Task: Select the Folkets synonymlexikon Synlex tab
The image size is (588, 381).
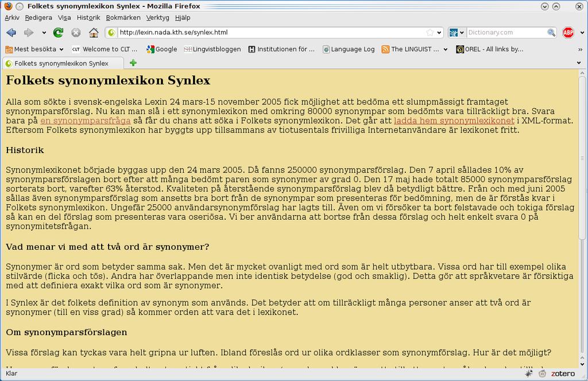Action: click(63, 63)
